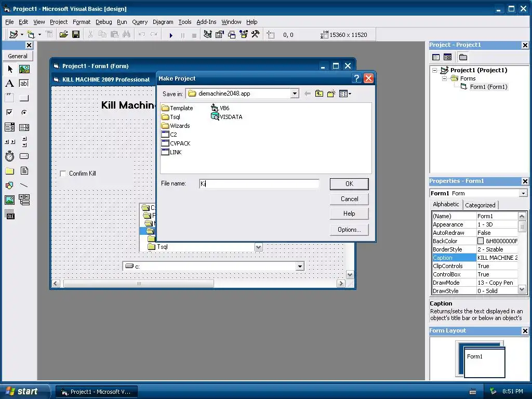
Task: Select the CheckBox control tool
Action: tap(10, 112)
